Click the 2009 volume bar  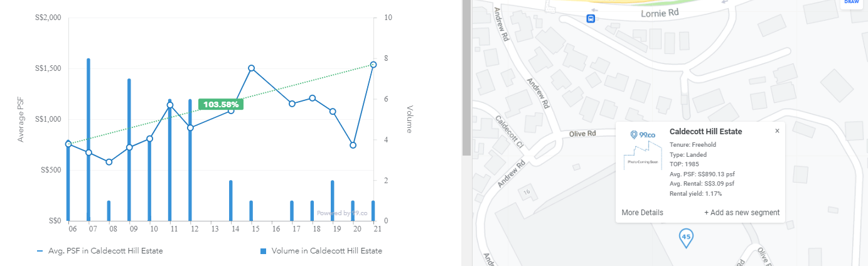[129, 149]
